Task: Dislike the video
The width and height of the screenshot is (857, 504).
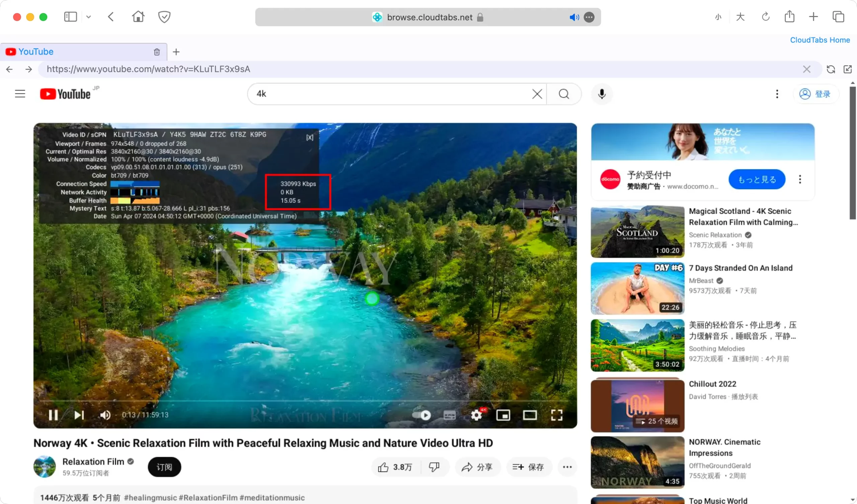Action: coord(434,467)
